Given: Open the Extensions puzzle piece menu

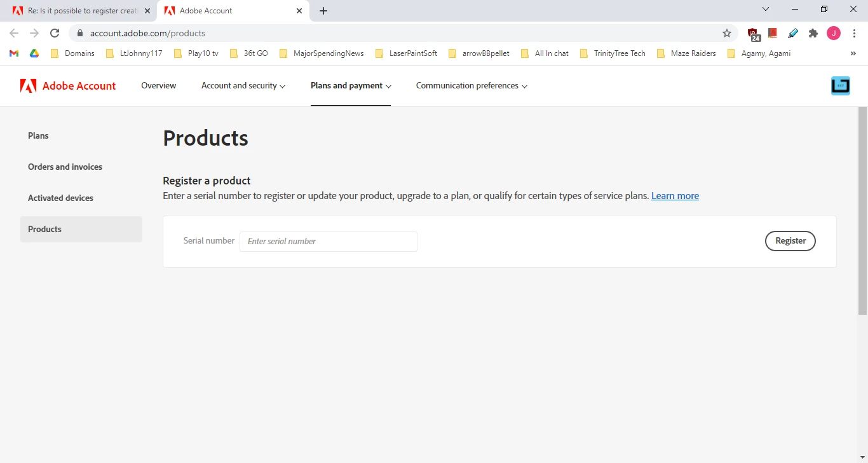Looking at the screenshot, I should tap(813, 33).
